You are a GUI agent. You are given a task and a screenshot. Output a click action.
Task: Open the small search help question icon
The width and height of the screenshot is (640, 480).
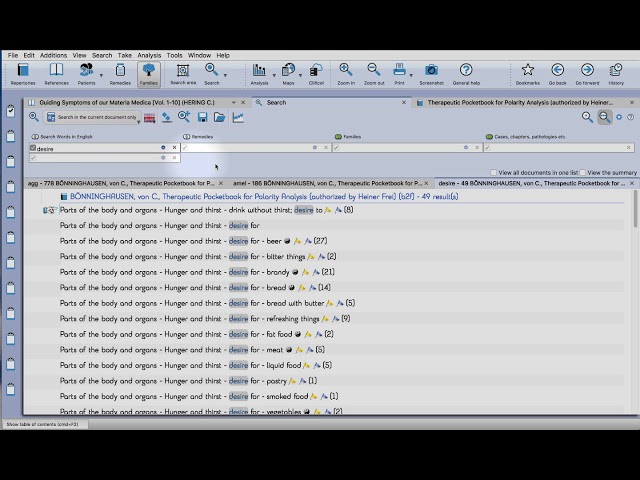tap(631, 117)
